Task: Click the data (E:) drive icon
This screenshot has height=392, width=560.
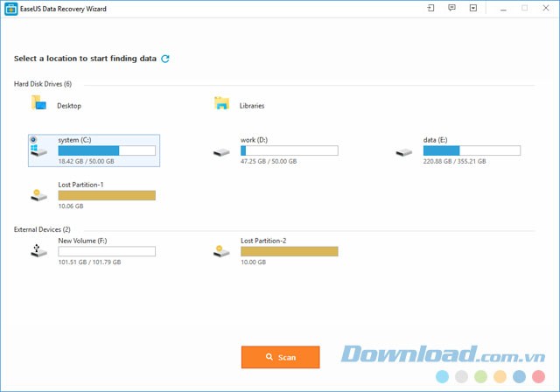Action: pyautogui.click(x=404, y=152)
